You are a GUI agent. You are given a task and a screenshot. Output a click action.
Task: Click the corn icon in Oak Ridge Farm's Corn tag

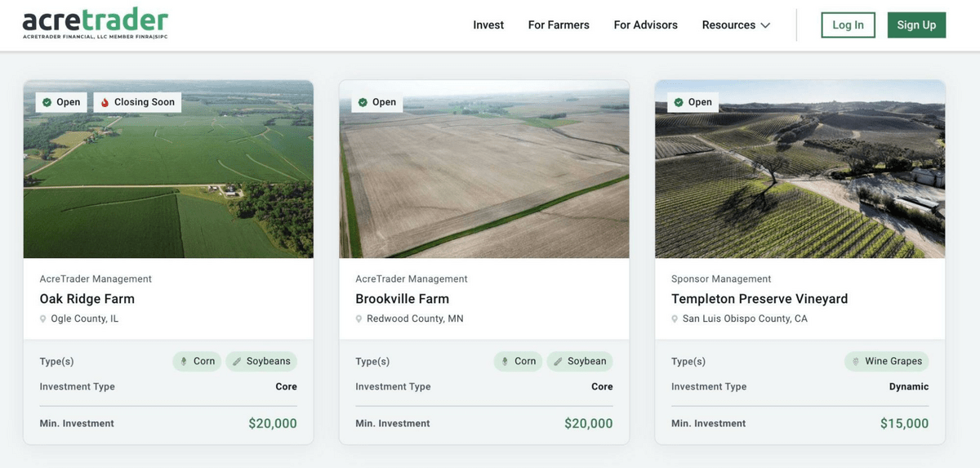[x=185, y=361]
